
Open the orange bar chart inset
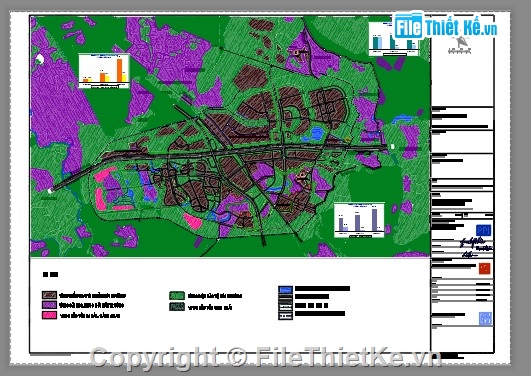(104, 71)
